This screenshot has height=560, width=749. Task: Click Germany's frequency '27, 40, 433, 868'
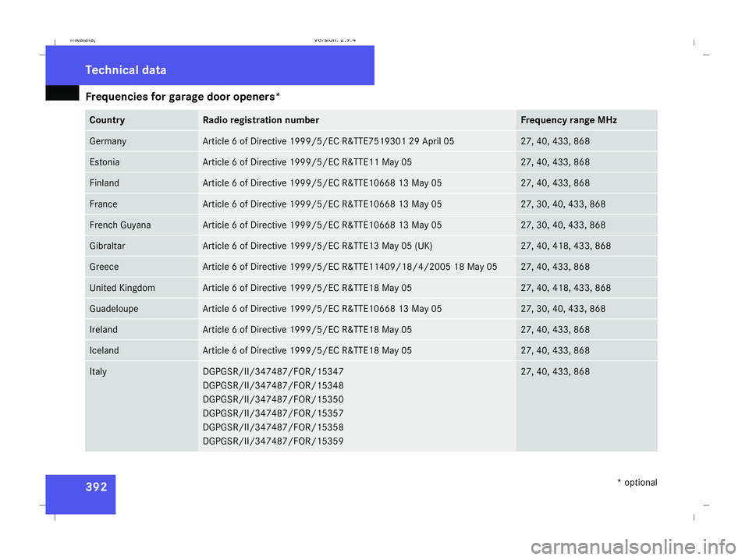(x=555, y=141)
